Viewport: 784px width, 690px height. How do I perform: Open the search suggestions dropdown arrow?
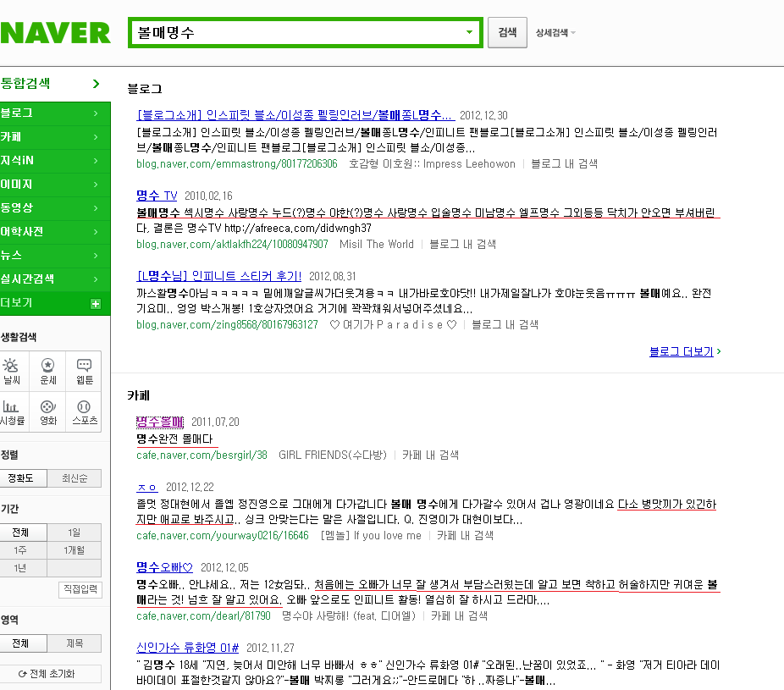[x=469, y=32]
